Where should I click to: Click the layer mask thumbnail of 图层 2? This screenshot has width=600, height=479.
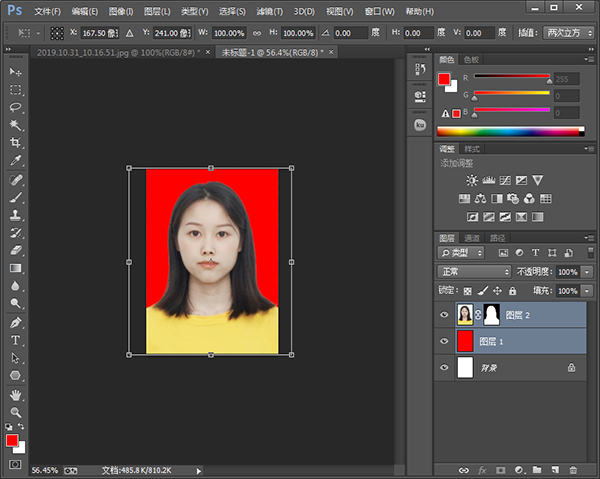pyautogui.click(x=492, y=314)
